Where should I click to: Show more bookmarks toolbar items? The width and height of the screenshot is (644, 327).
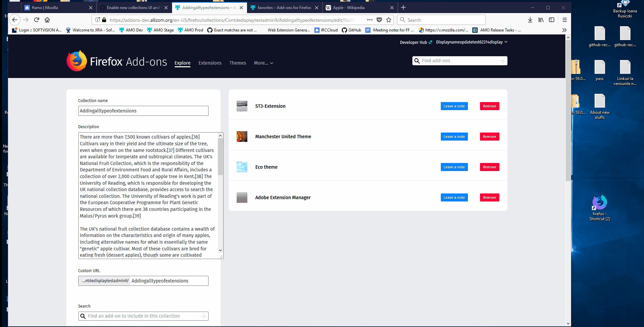[x=564, y=30]
